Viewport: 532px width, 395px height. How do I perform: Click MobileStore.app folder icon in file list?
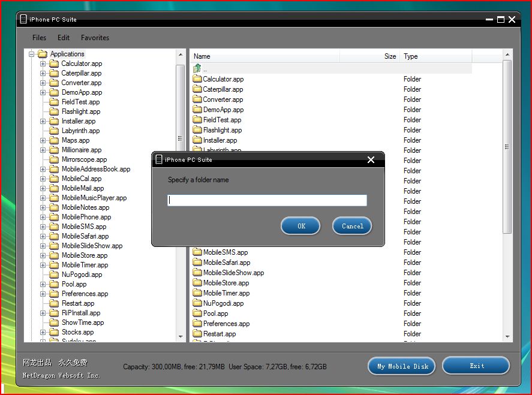tap(197, 283)
